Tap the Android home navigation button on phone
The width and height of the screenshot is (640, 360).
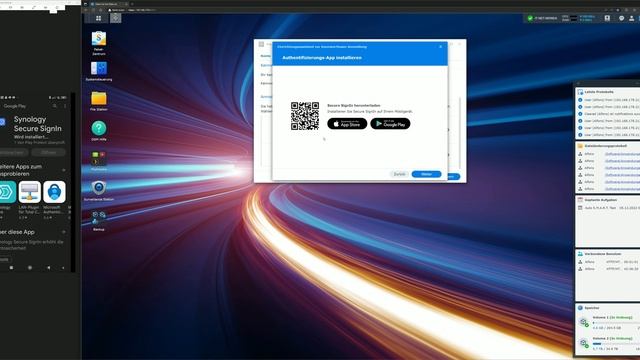[30, 268]
